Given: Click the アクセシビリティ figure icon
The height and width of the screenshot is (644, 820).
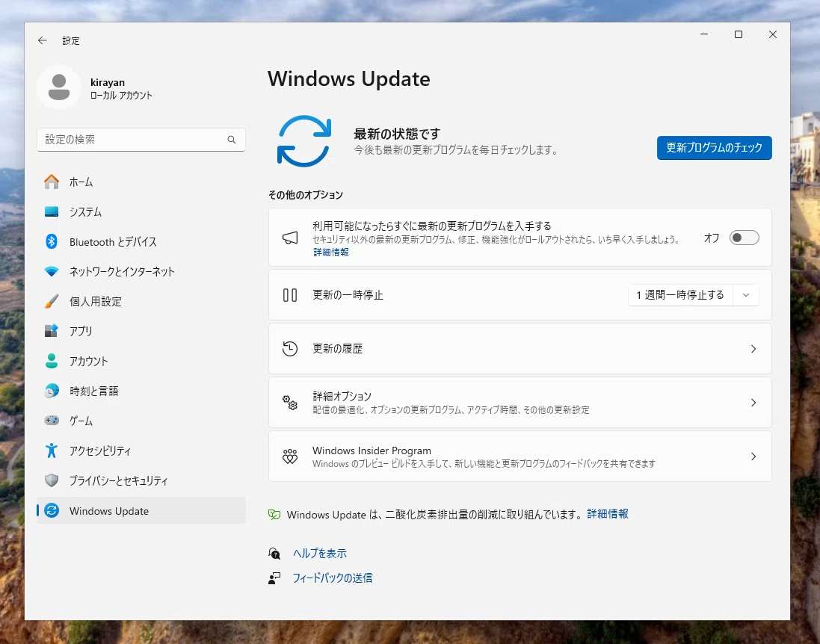Looking at the screenshot, I should 52,450.
